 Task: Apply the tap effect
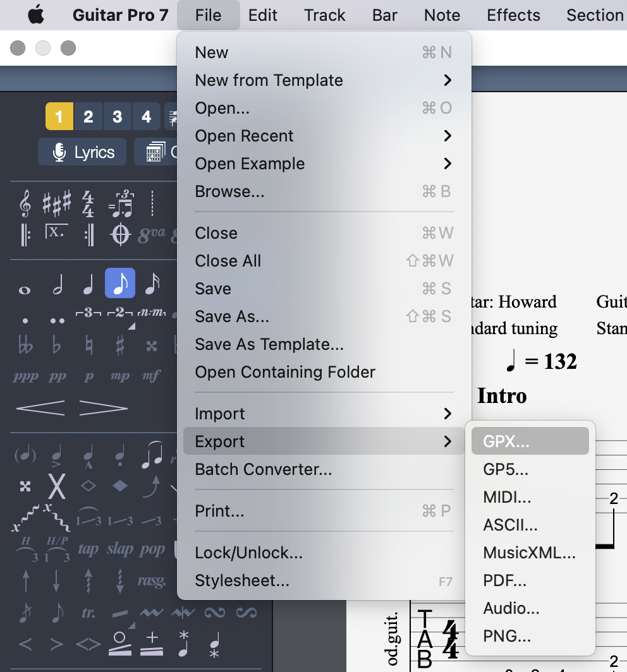coord(88,549)
